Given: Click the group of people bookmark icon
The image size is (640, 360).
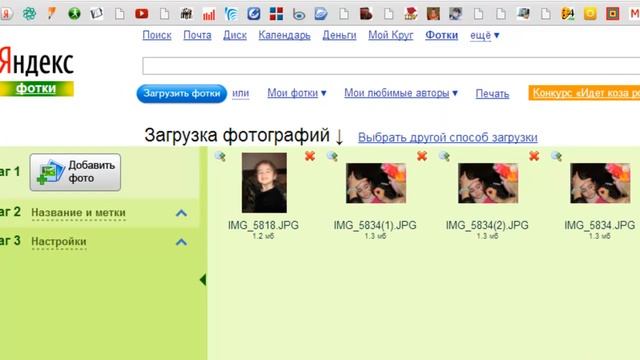Looking at the screenshot, I should point(186,14).
